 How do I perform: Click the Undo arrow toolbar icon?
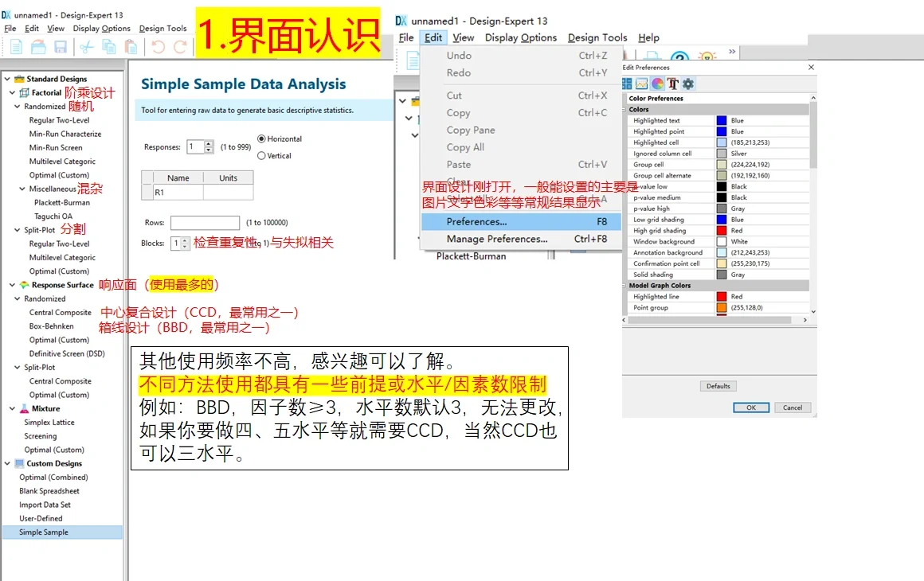click(x=158, y=47)
